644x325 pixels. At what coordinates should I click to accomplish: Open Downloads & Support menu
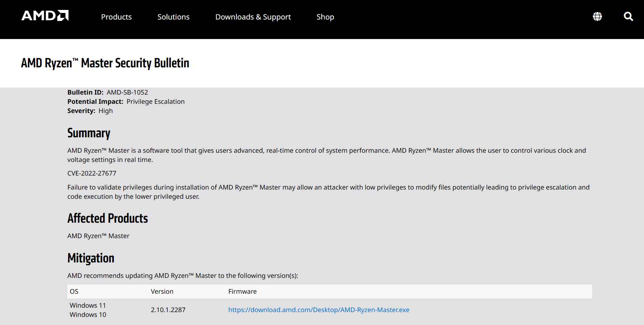click(253, 17)
